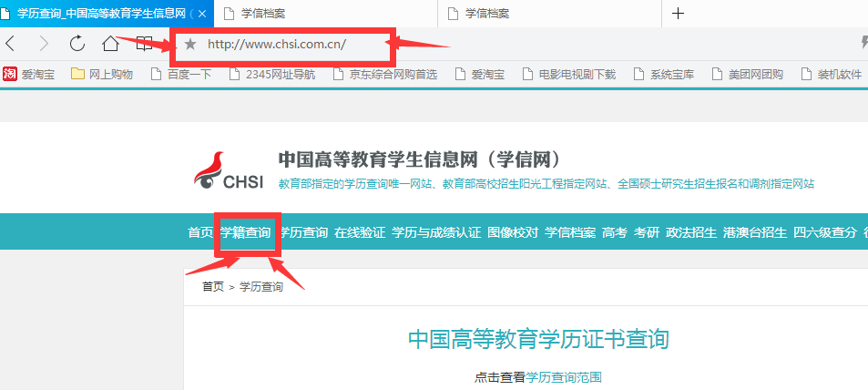Viewport: 868px width, 390px height.
Task: Open 在线验证 in the navigation bar
Action: point(360,232)
